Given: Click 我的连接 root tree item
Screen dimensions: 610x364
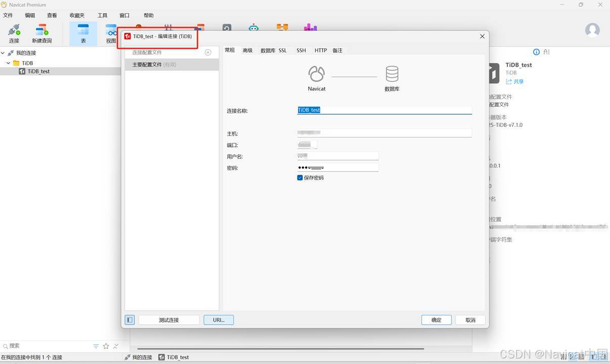Looking at the screenshot, I should pyautogui.click(x=26, y=53).
